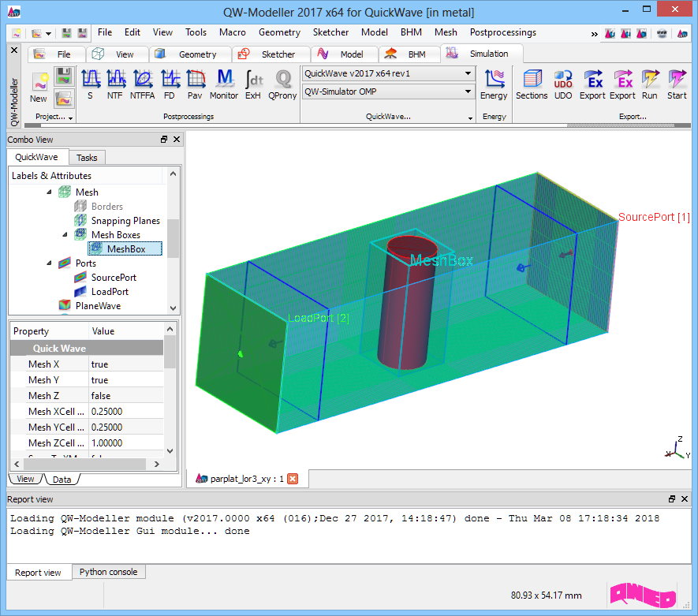
Task: Select the SourcePort tree item
Action: pos(114,278)
